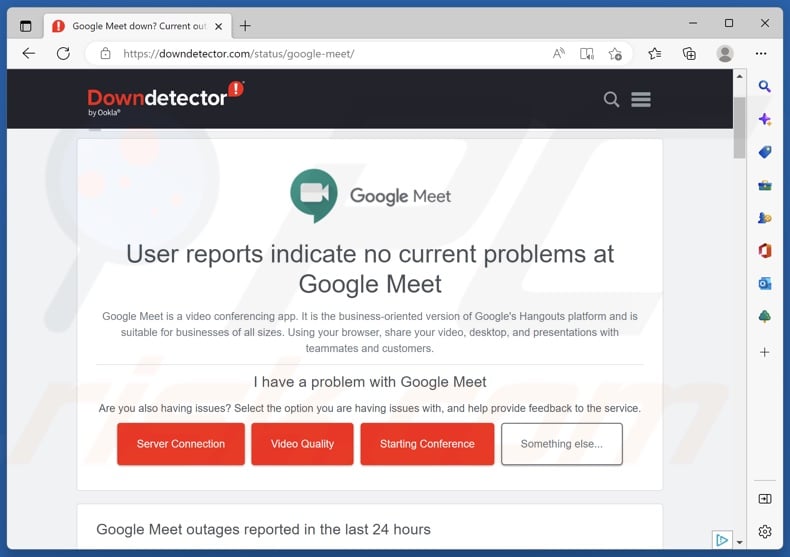Open sidebar settings gear
Image resolution: width=790 pixels, height=557 pixels.
tap(765, 531)
